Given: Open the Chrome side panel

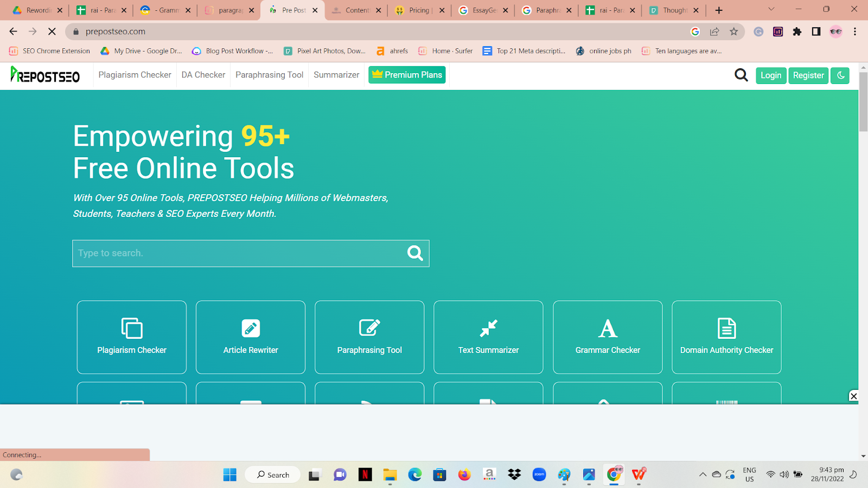Looking at the screenshot, I should 816,31.
